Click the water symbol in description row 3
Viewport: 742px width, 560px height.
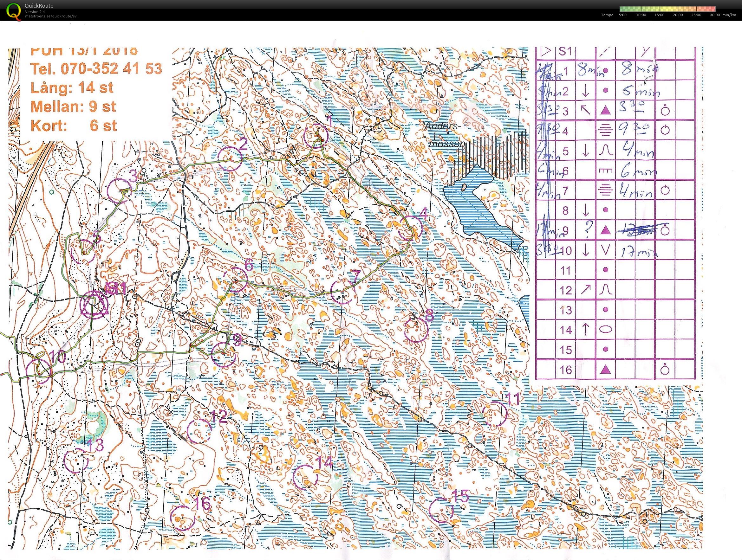point(665,111)
